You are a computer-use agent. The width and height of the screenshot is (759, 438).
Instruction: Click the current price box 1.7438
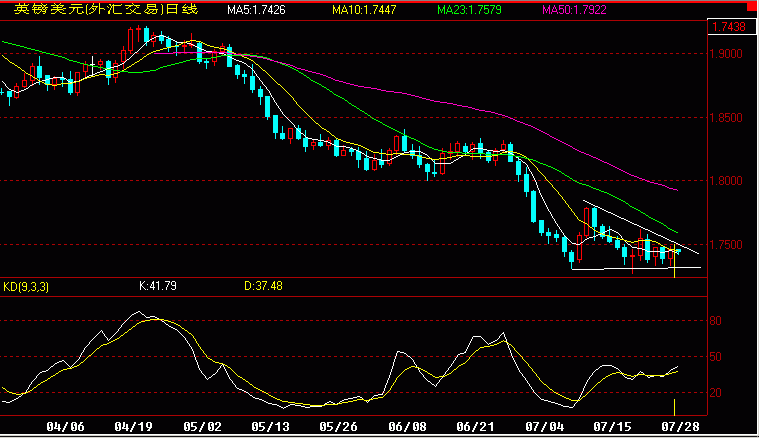pos(731,27)
